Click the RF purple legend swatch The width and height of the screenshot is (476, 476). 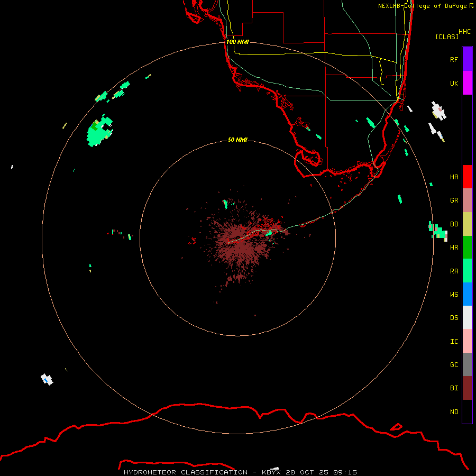pos(467,59)
